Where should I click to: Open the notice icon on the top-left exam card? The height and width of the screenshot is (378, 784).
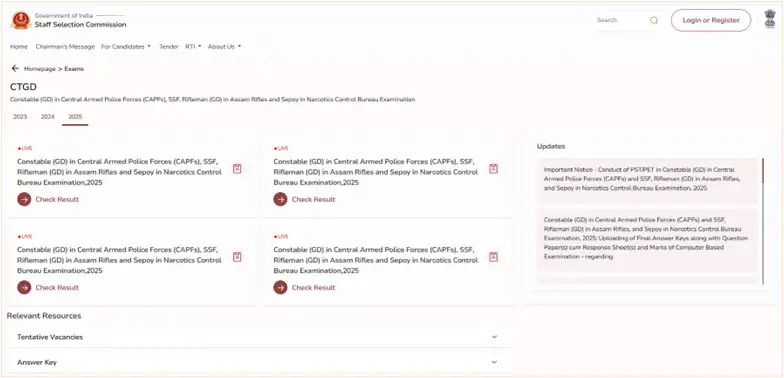click(x=237, y=169)
